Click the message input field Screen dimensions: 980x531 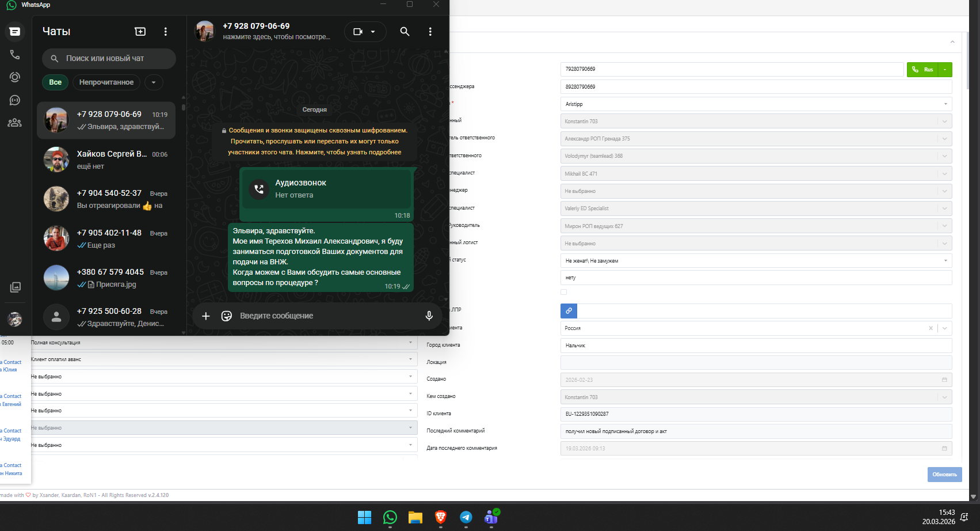pyautogui.click(x=328, y=316)
